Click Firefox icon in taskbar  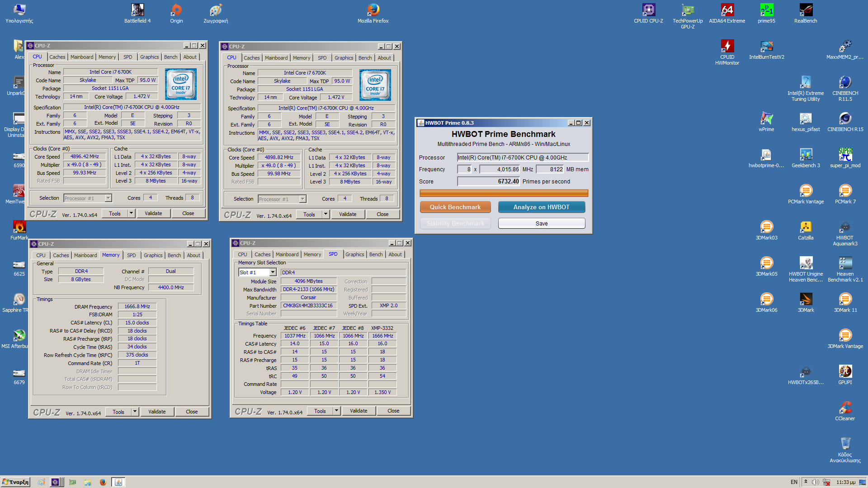pyautogui.click(x=103, y=482)
